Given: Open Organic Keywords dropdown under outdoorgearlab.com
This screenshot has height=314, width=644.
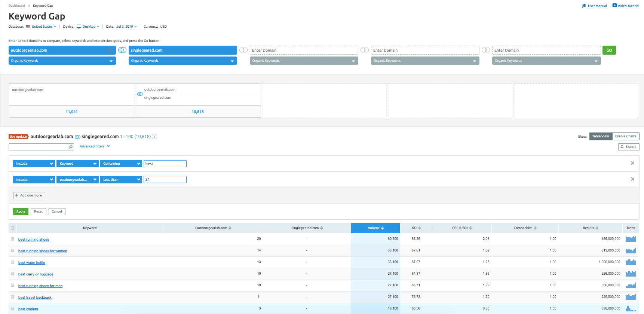Looking at the screenshot, I should [62, 61].
